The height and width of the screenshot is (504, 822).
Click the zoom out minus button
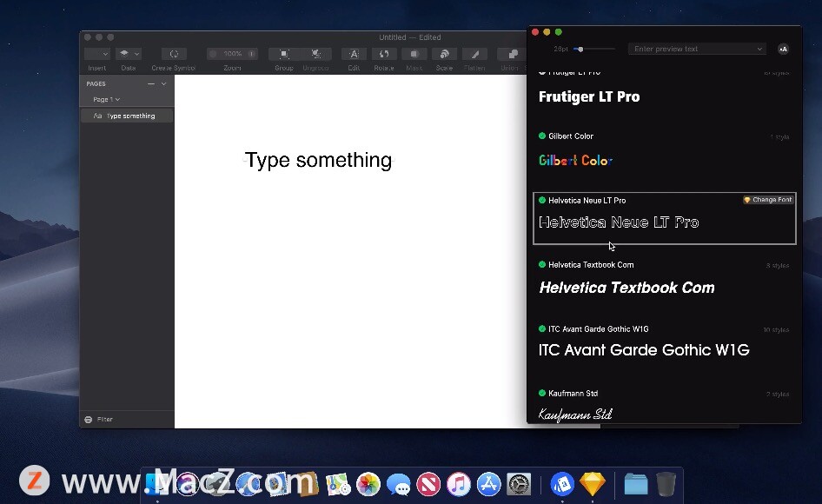pos(213,54)
